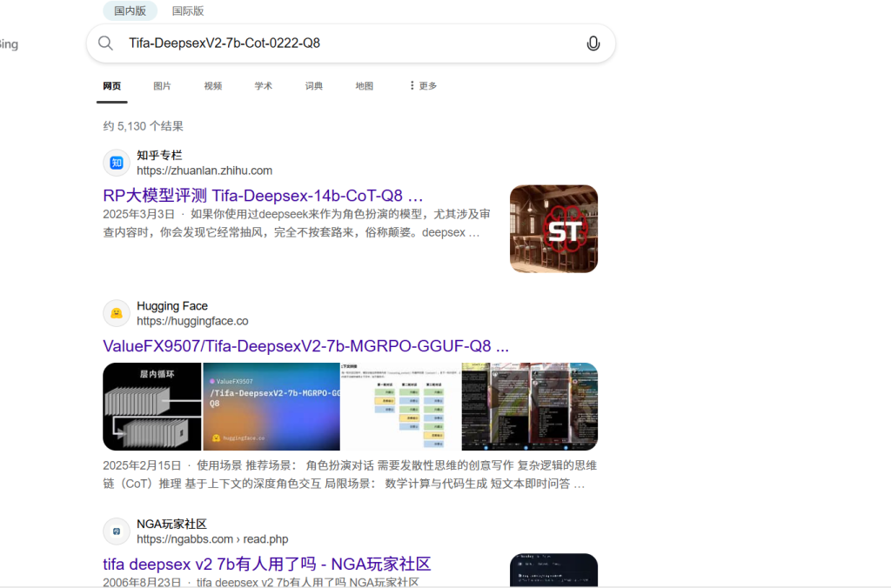Switch to the 国际版 toggle
Image resolution: width=891 pixels, height=588 pixels.
(x=188, y=11)
